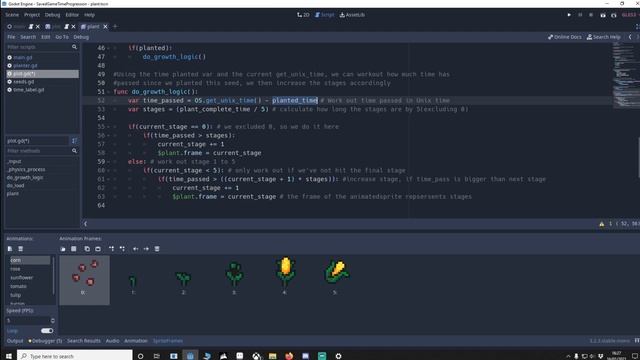This screenshot has width=640, height=360.
Task: Open time_label.gd in script list
Action: coord(28,90)
